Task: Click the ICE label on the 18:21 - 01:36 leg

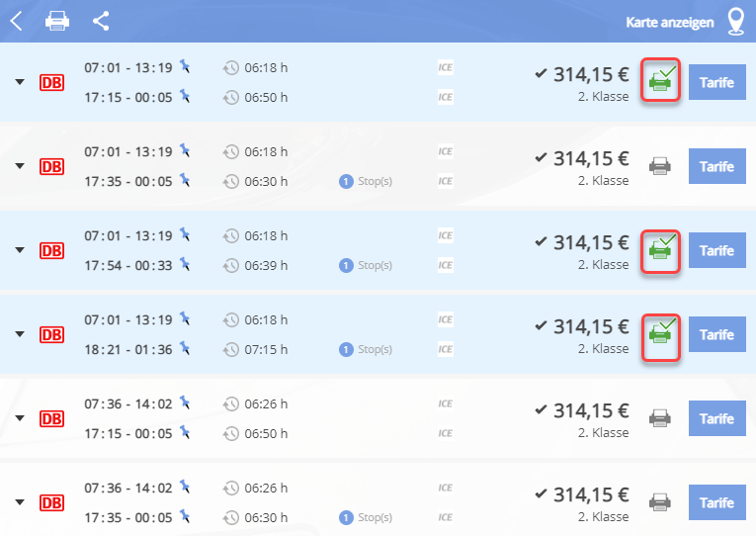Action: (445, 349)
